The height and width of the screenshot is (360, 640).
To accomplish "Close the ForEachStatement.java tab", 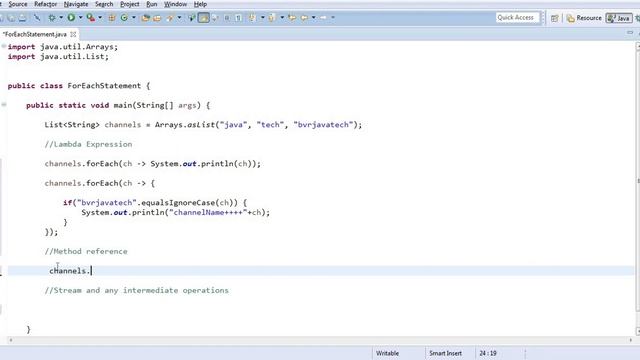I will pos(73,34).
